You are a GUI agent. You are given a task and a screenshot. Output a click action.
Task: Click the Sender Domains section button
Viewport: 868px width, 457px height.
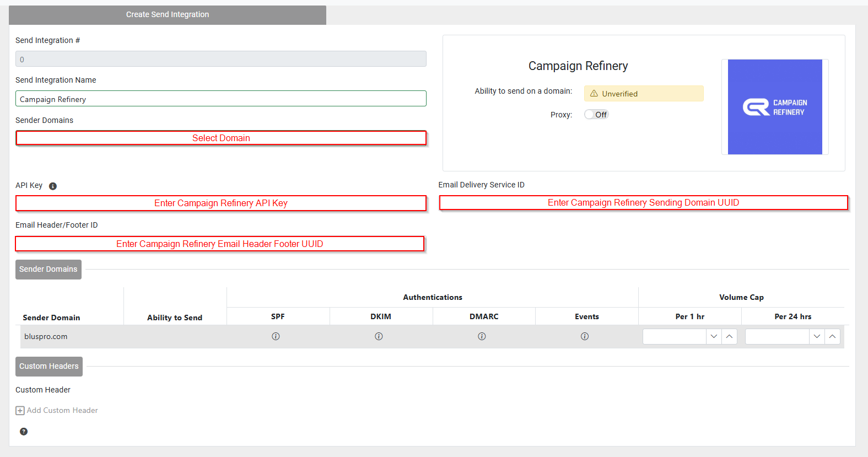pos(48,270)
